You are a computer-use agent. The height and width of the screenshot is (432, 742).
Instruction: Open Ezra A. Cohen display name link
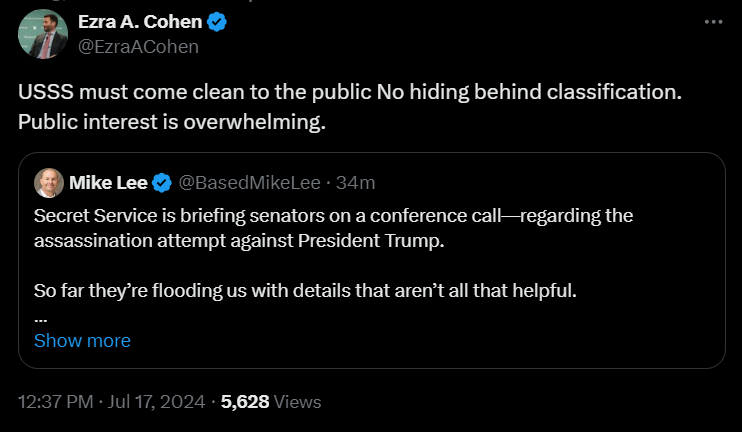tap(140, 22)
